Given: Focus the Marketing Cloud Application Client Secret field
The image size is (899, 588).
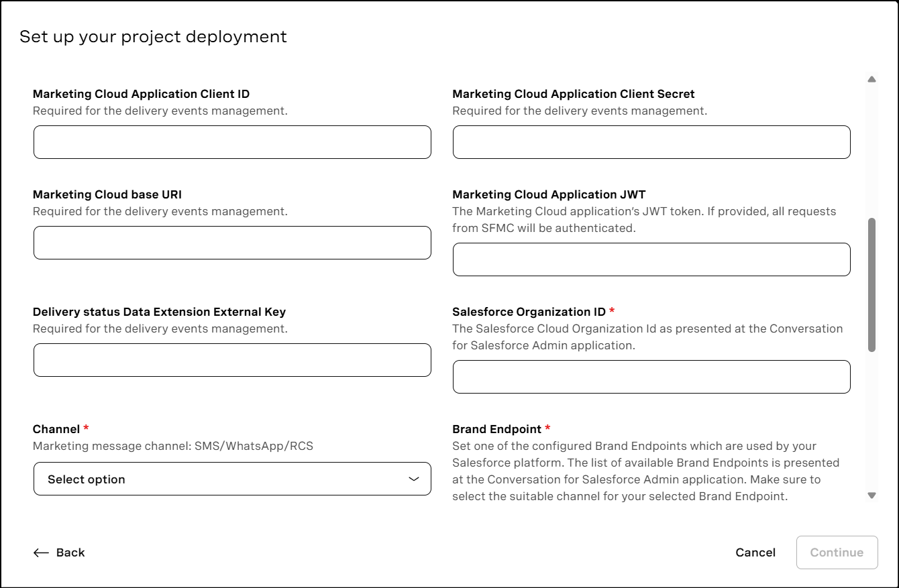Looking at the screenshot, I should [x=651, y=142].
